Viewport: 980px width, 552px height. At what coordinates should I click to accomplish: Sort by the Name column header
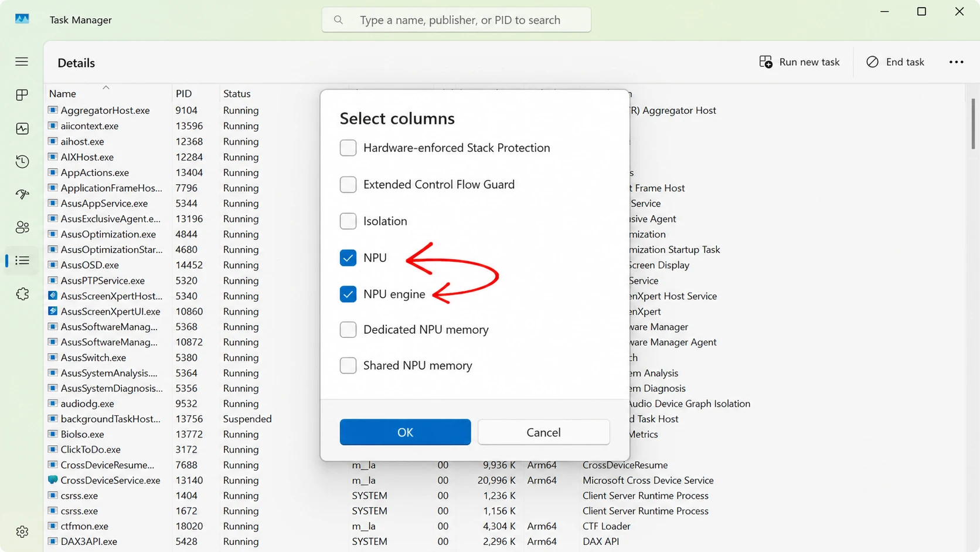click(63, 93)
